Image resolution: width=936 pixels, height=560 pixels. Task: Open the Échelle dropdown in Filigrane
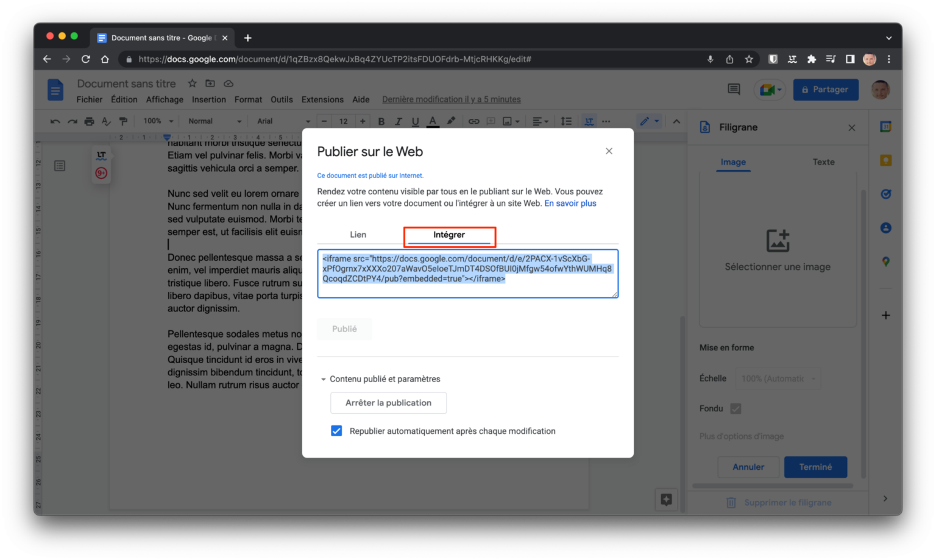pos(778,378)
